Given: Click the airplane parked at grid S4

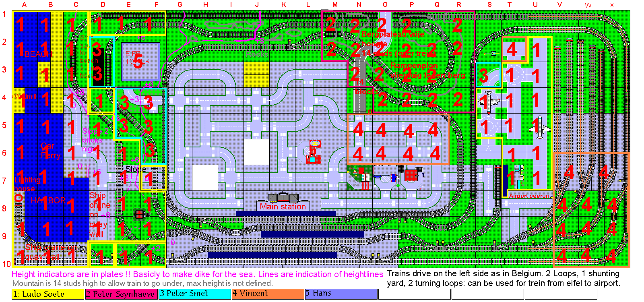Looking at the screenshot, I should coord(489,102).
